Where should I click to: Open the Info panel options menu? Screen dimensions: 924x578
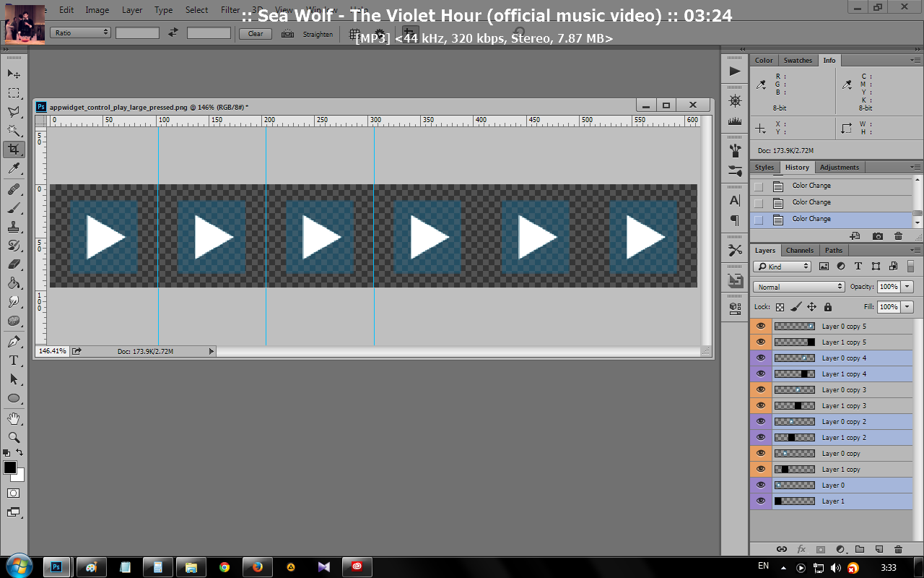pos(917,61)
